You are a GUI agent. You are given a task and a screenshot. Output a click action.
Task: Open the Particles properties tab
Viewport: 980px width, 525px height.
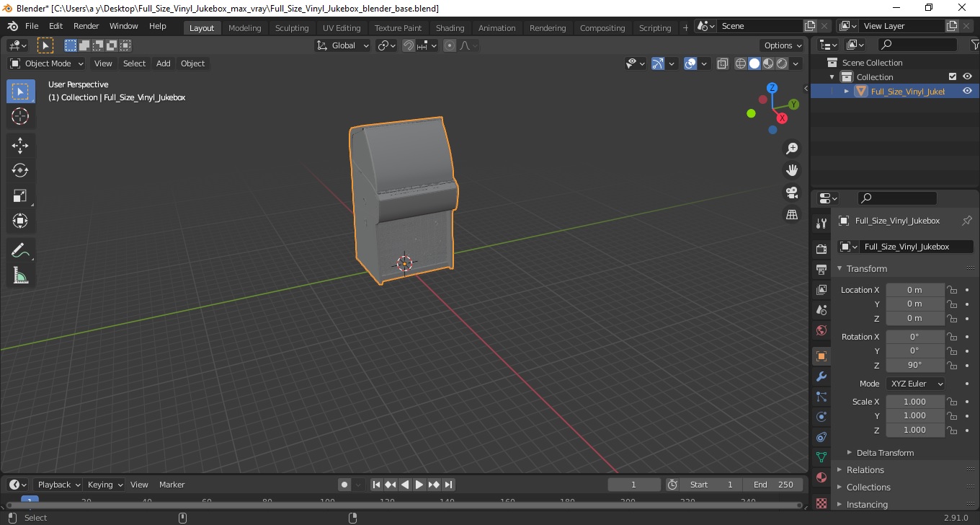(x=821, y=397)
